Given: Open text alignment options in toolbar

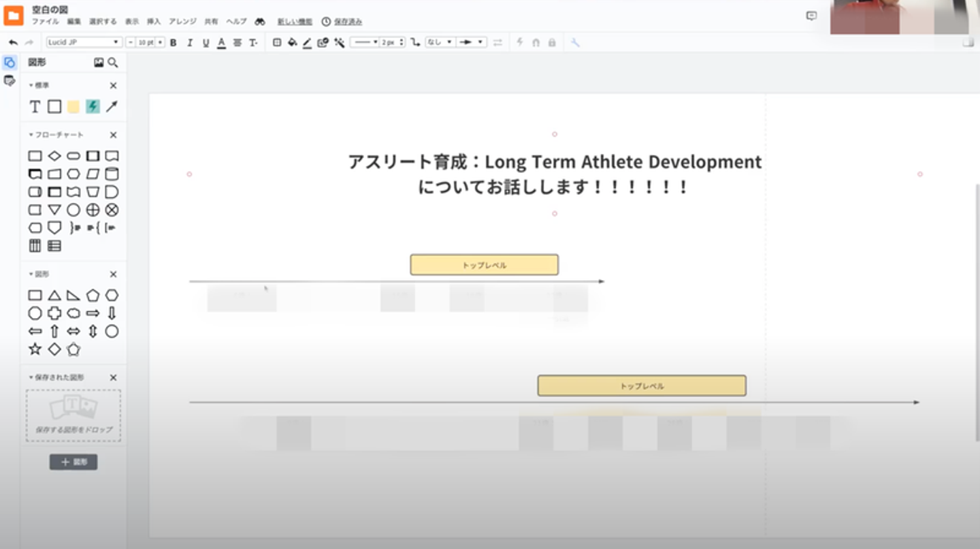Looking at the screenshot, I should pyautogui.click(x=238, y=42).
